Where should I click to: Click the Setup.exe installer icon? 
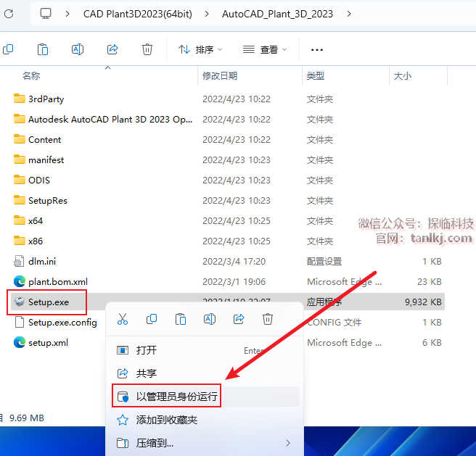click(x=20, y=302)
